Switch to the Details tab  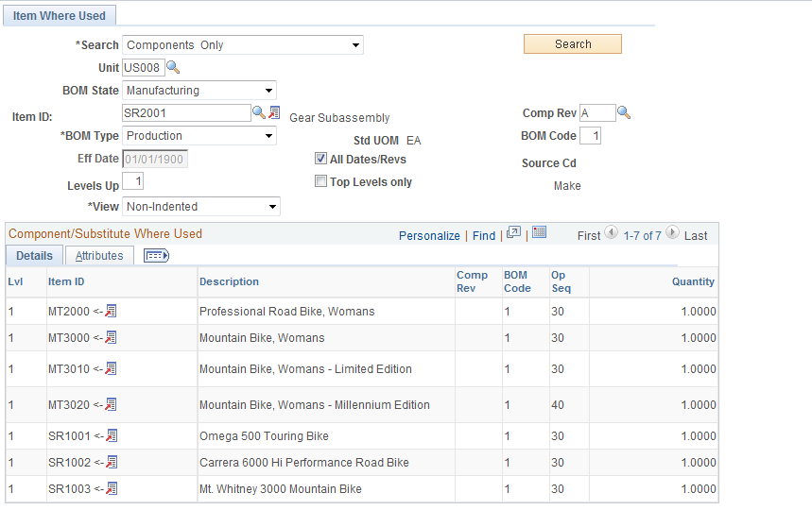(x=34, y=256)
